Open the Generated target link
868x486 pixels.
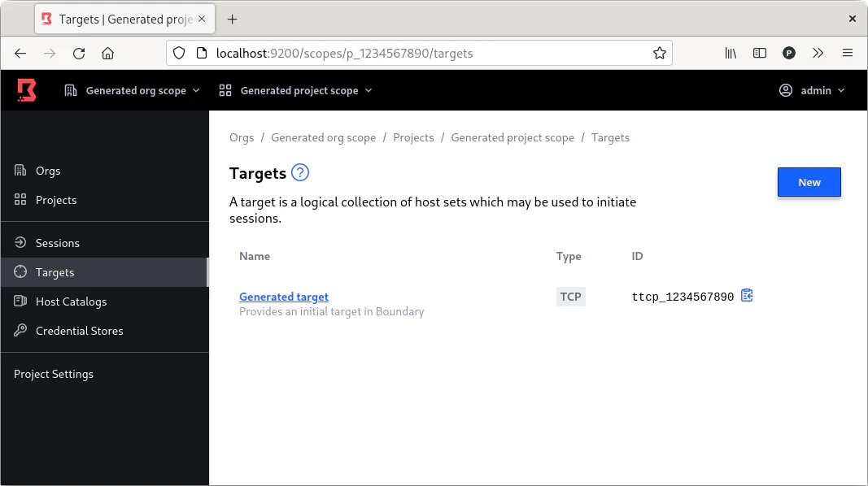pos(284,297)
